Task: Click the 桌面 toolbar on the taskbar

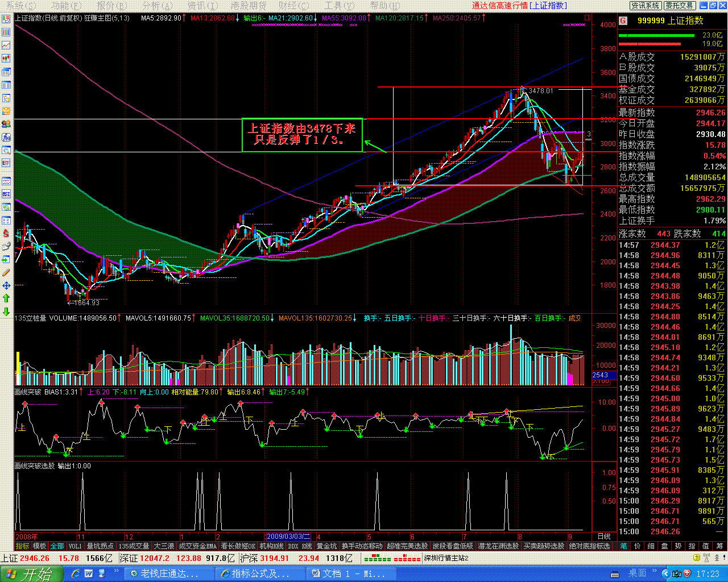Action: 637,573
